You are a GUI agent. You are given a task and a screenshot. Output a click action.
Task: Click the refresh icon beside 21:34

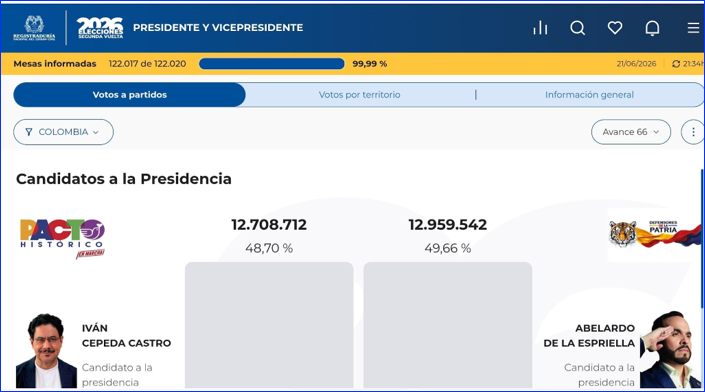click(x=676, y=64)
